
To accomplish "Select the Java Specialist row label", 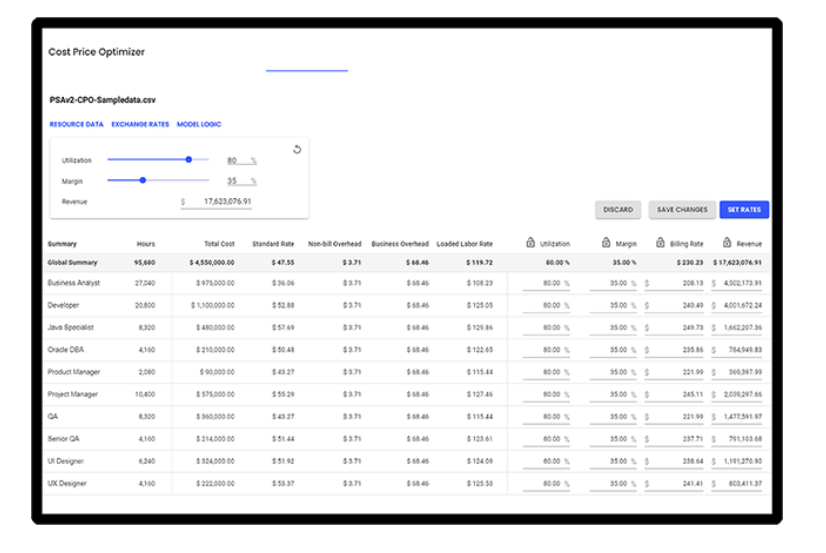I will coord(71,327).
